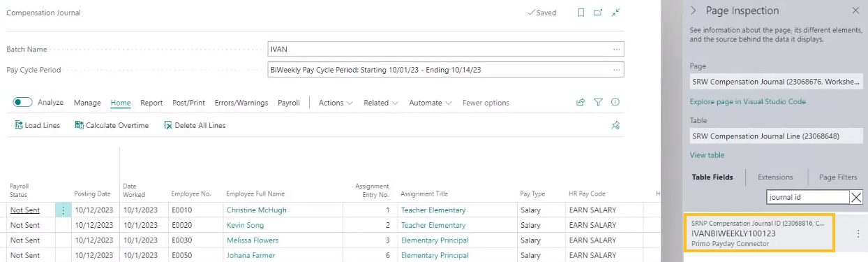The image size is (868, 262).
Task: Open row menu for Christine McHugh
Action: click(x=63, y=210)
